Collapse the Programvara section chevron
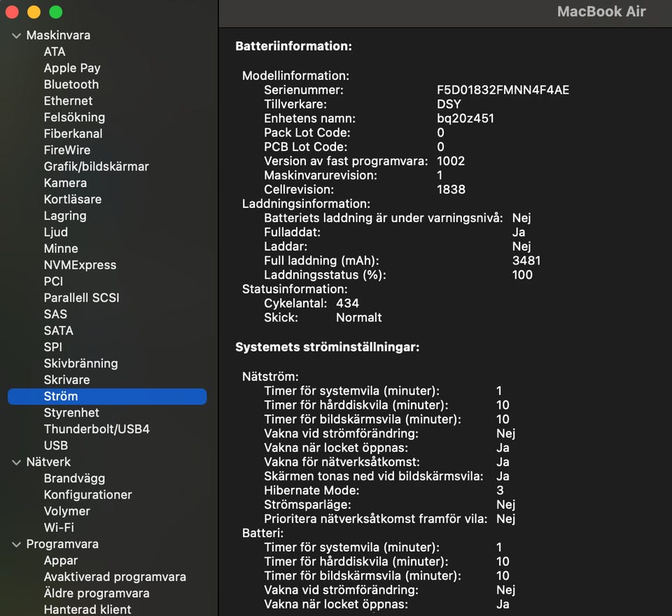 (x=16, y=544)
